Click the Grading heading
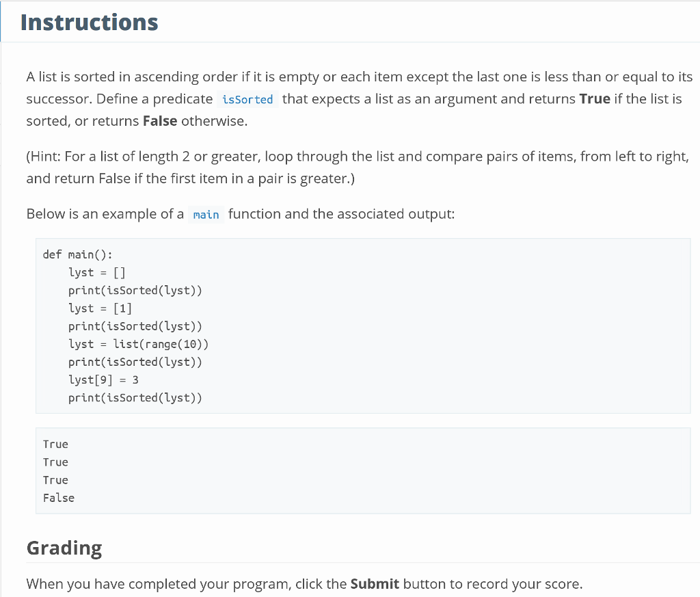 [x=64, y=548]
